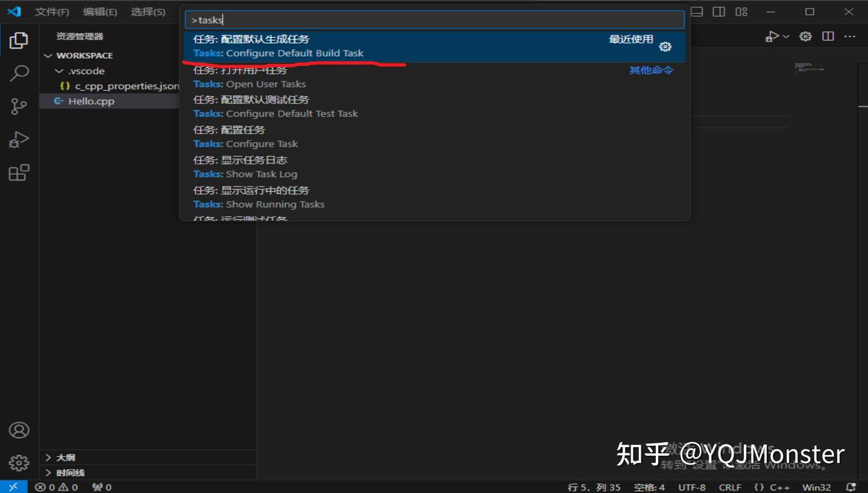Open the Manage gear in Activity Bar
Image resolution: width=868 pixels, height=493 pixels.
19,462
